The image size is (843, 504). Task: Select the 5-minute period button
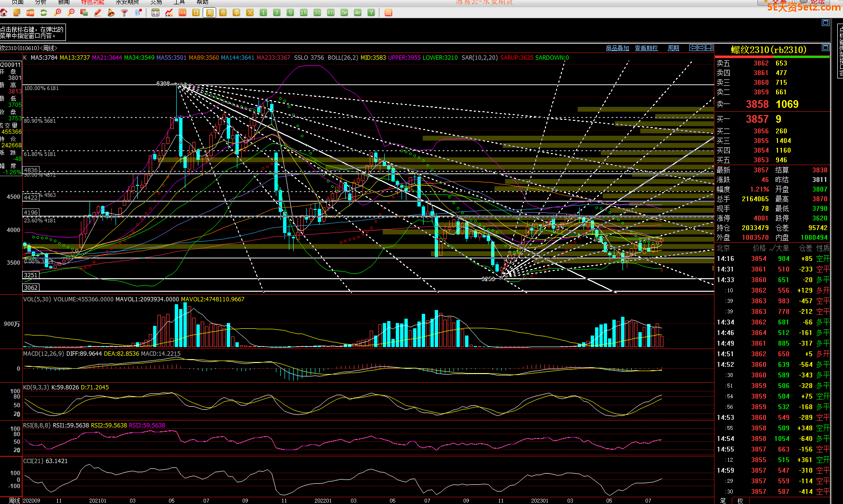[290, 13]
